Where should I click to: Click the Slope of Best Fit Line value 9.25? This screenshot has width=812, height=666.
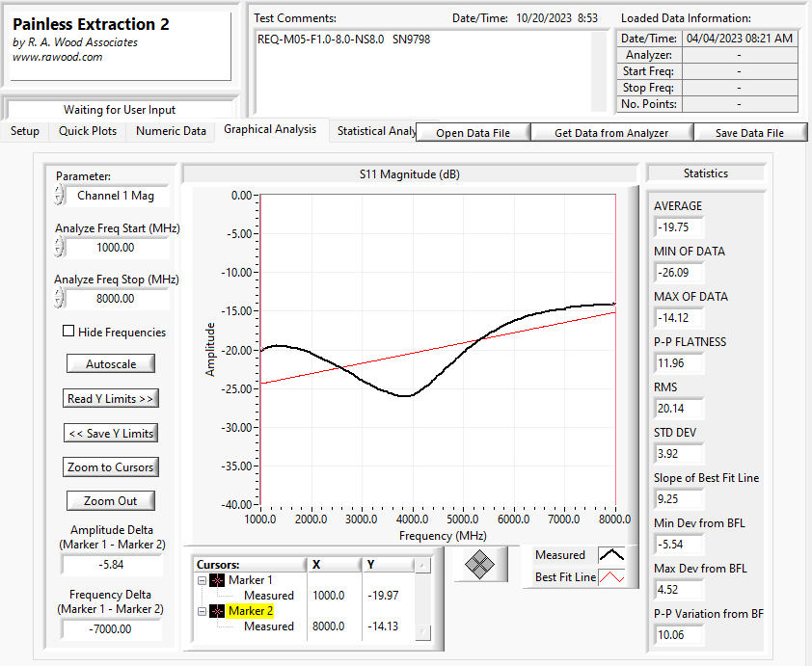678,499
